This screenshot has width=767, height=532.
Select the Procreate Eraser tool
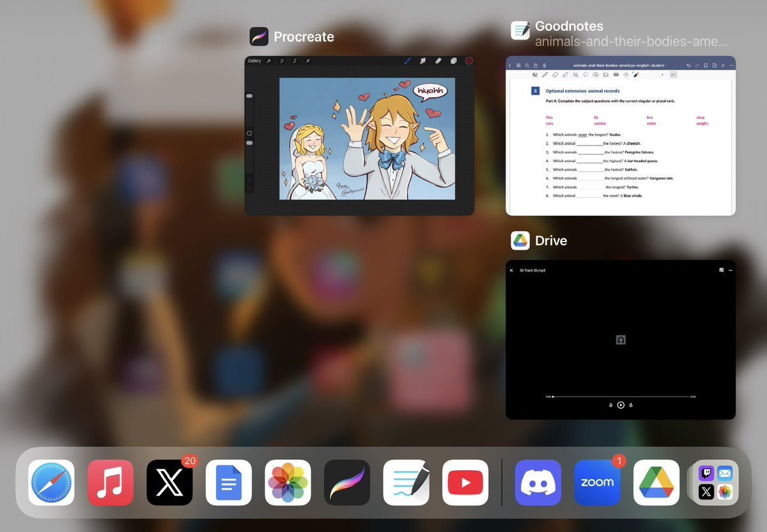(x=438, y=61)
